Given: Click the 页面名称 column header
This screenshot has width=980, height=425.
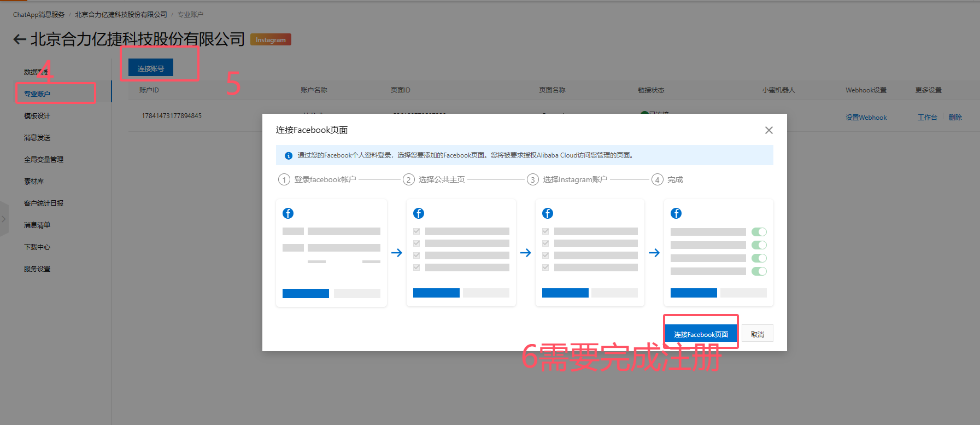Looking at the screenshot, I should [552, 90].
